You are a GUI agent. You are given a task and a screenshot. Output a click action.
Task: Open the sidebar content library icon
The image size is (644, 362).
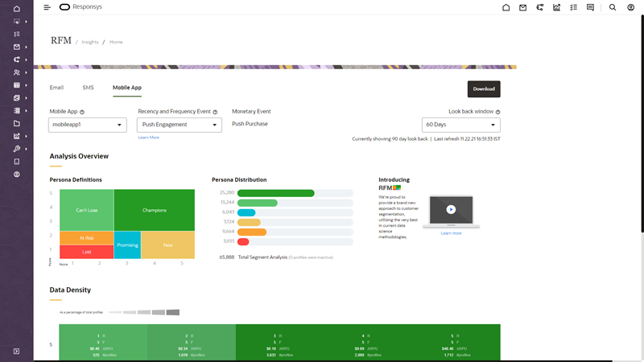16,97
